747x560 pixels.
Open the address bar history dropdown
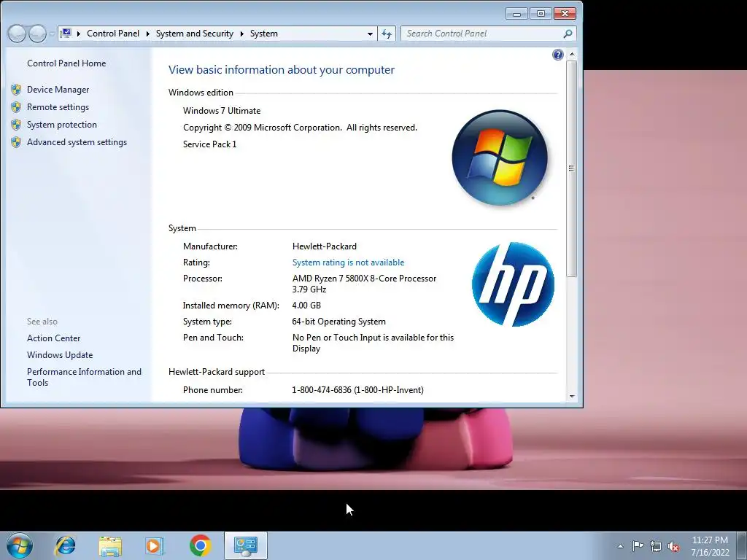[x=370, y=34]
